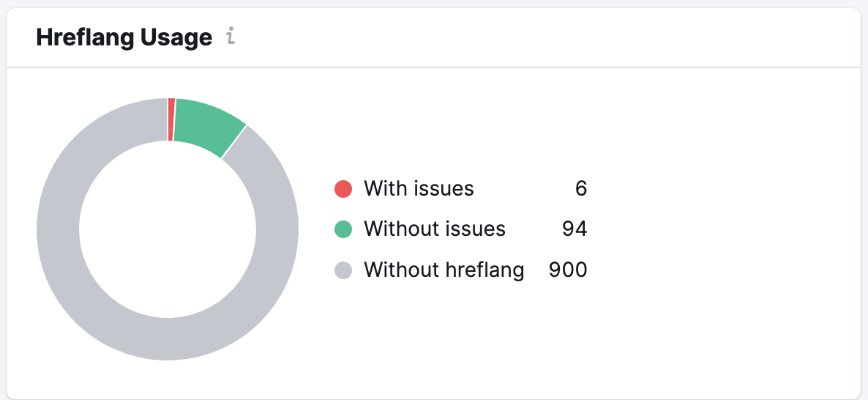Click the word 'Usage' in the widget title

coord(177,37)
